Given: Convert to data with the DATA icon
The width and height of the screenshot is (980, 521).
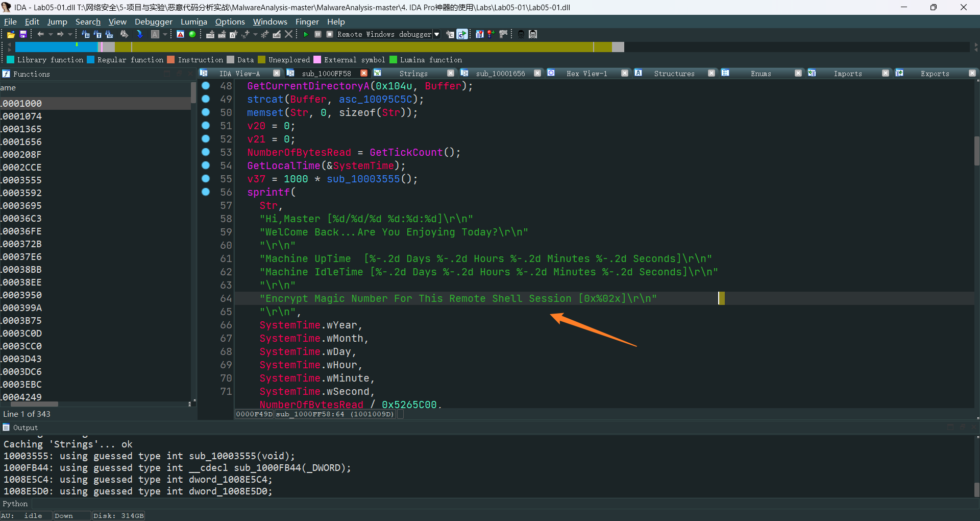Looking at the screenshot, I should [222, 34].
